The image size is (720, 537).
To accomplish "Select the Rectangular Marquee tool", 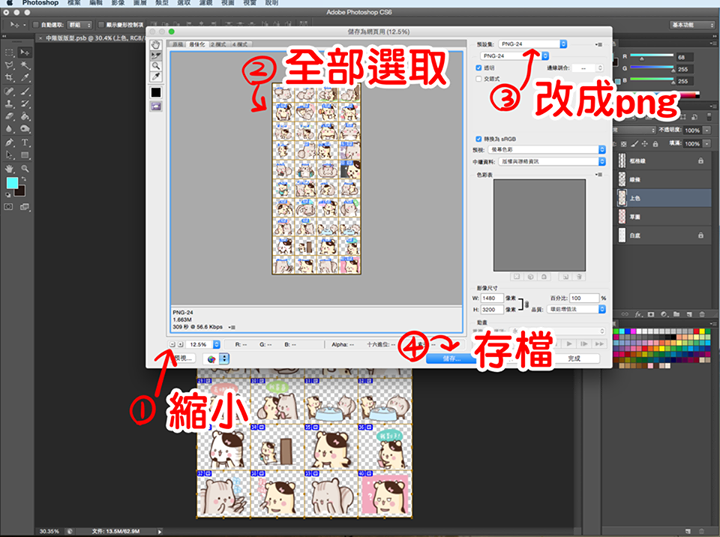I will 9,52.
